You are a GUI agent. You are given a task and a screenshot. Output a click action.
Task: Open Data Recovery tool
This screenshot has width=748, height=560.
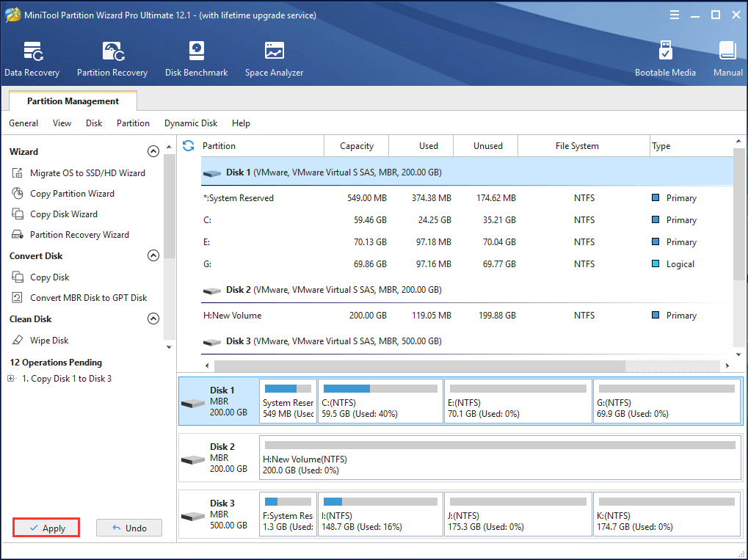[x=32, y=59]
